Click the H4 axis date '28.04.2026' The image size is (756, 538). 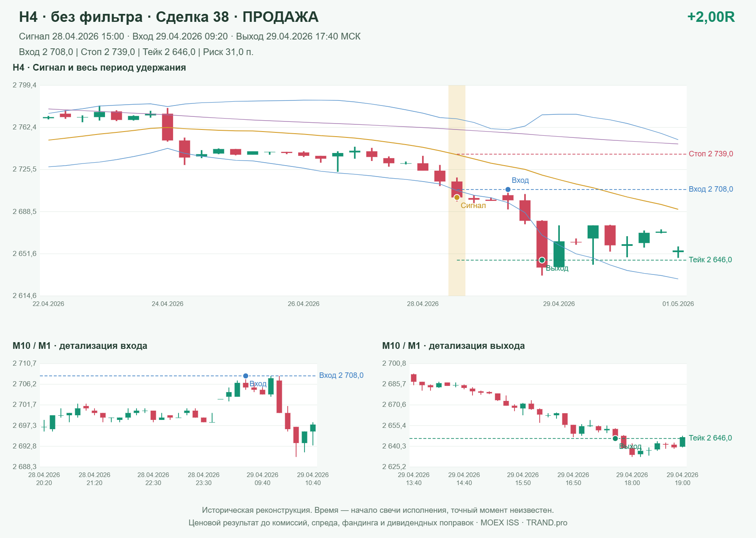coord(423,304)
